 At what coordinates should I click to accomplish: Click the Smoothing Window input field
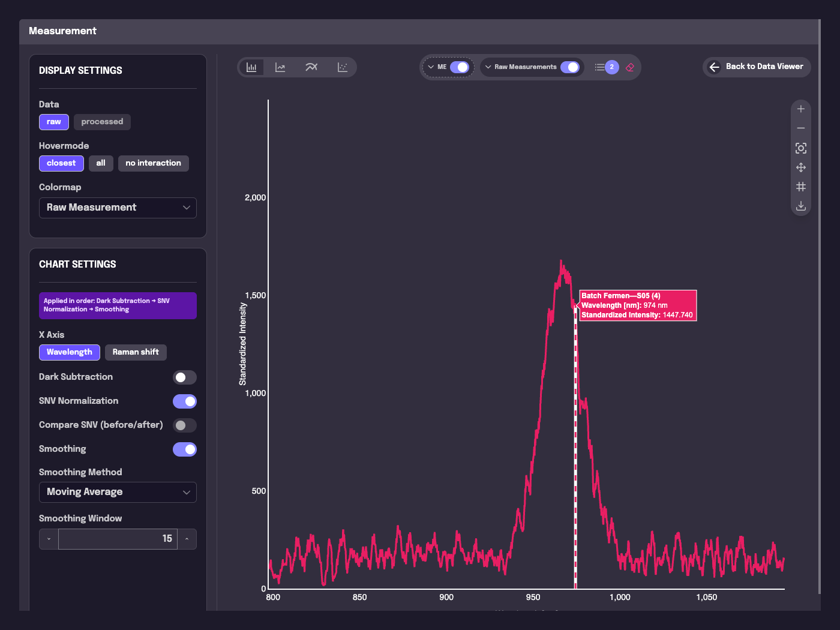click(x=118, y=539)
